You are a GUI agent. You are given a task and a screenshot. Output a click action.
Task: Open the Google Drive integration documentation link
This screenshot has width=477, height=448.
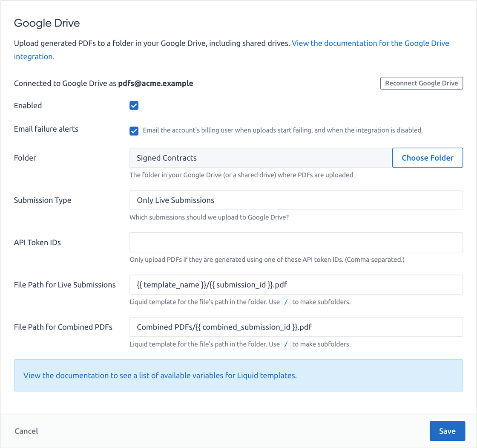click(370, 43)
